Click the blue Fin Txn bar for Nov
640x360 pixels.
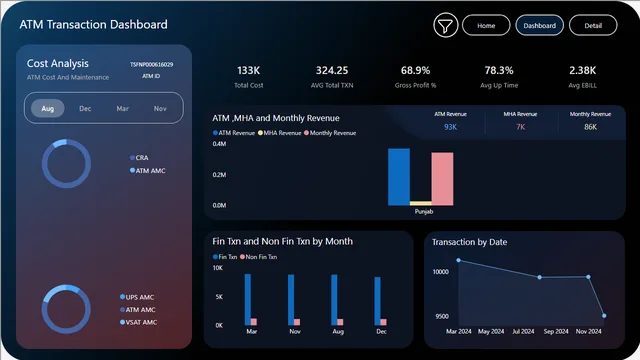(x=291, y=300)
